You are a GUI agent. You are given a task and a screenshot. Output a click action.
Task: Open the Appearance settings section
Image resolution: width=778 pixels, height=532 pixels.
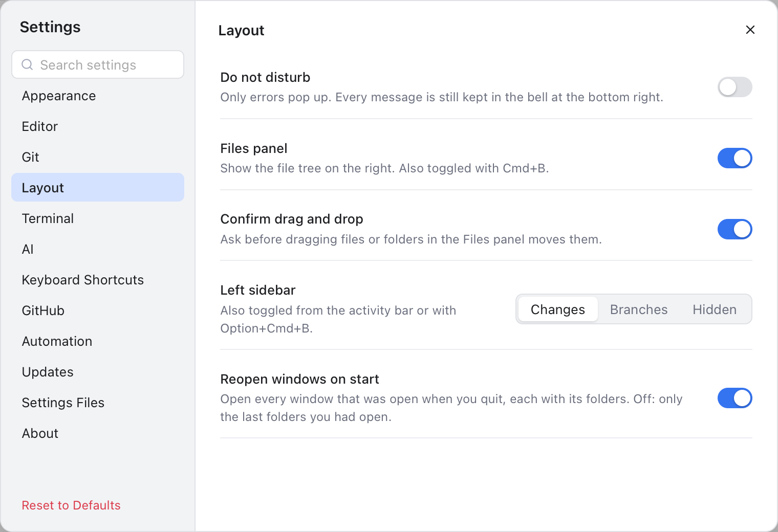click(x=98, y=96)
